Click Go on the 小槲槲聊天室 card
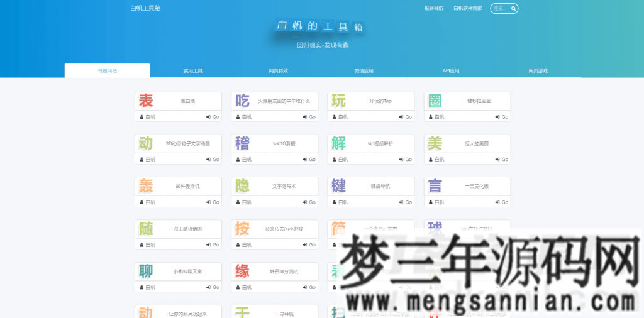 (x=213, y=288)
